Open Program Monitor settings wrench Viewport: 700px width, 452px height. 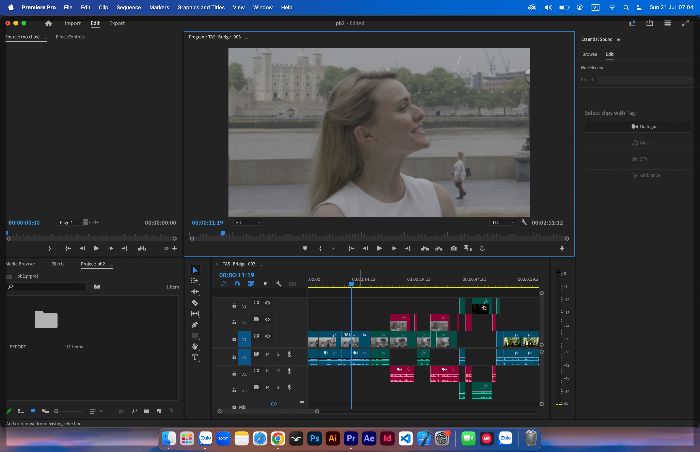click(524, 222)
